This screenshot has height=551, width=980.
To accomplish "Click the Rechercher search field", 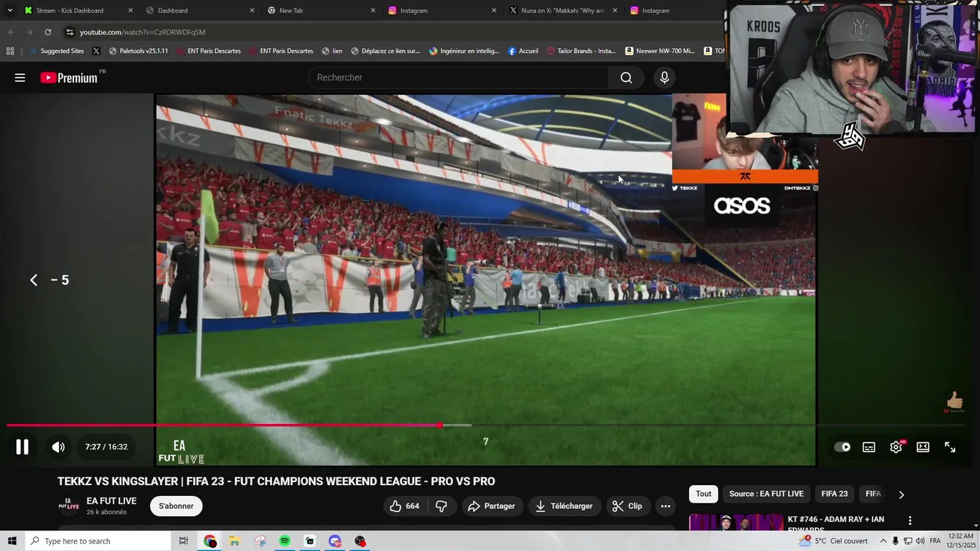I will tap(458, 77).
